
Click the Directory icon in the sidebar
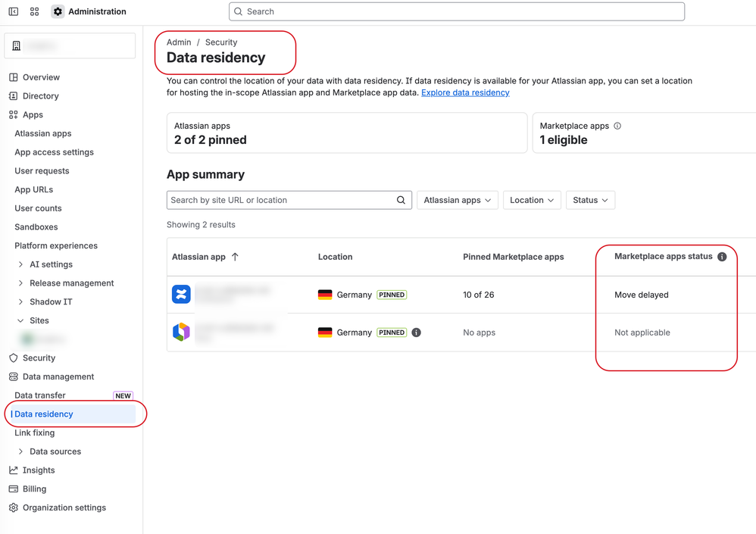(x=14, y=96)
